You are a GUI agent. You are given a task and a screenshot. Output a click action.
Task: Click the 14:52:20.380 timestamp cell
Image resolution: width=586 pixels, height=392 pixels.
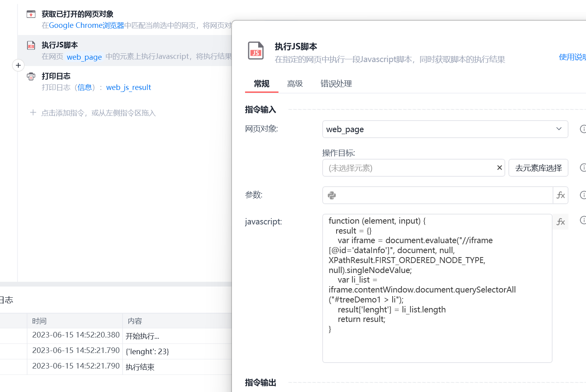pos(76,335)
